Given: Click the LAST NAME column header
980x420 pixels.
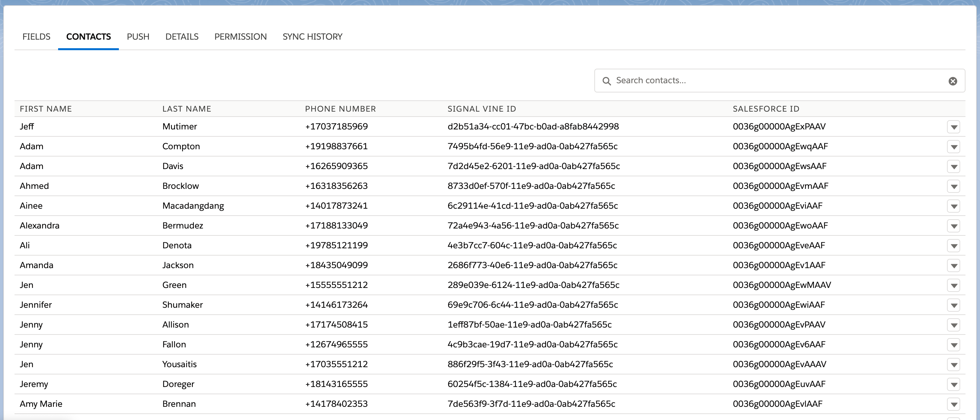Looking at the screenshot, I should 187,109.
